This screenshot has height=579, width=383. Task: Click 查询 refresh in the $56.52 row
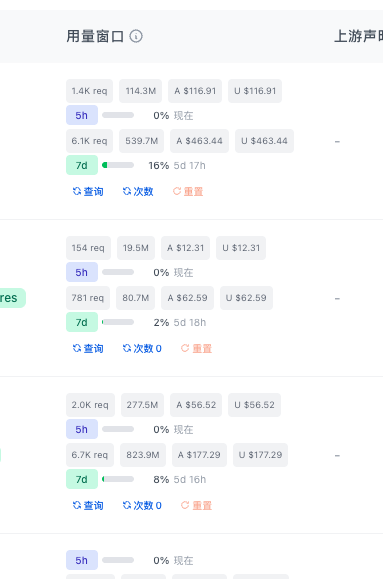coord(88,505)
